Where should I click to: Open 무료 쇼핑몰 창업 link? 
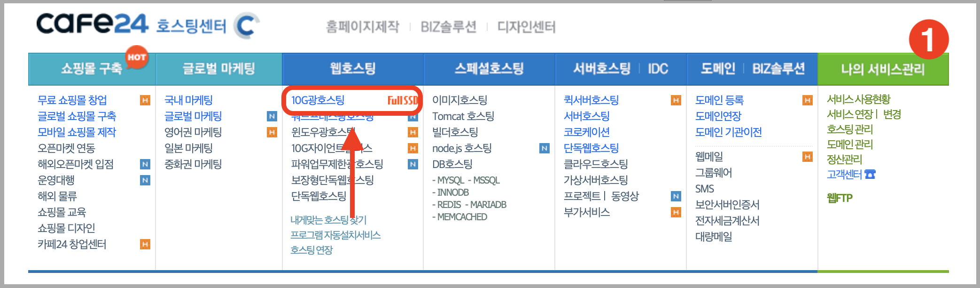coord(72,100)
